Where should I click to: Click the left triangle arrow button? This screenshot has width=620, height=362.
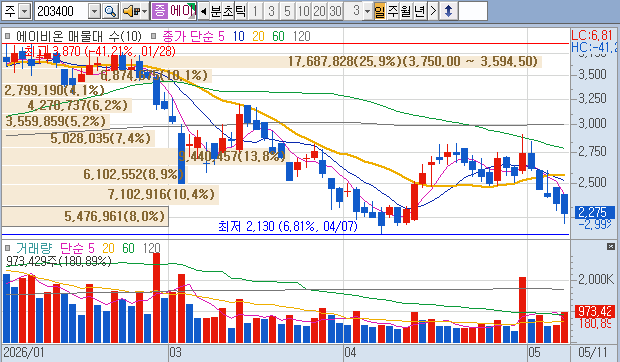pyautogui.click(x=203, y=11)
